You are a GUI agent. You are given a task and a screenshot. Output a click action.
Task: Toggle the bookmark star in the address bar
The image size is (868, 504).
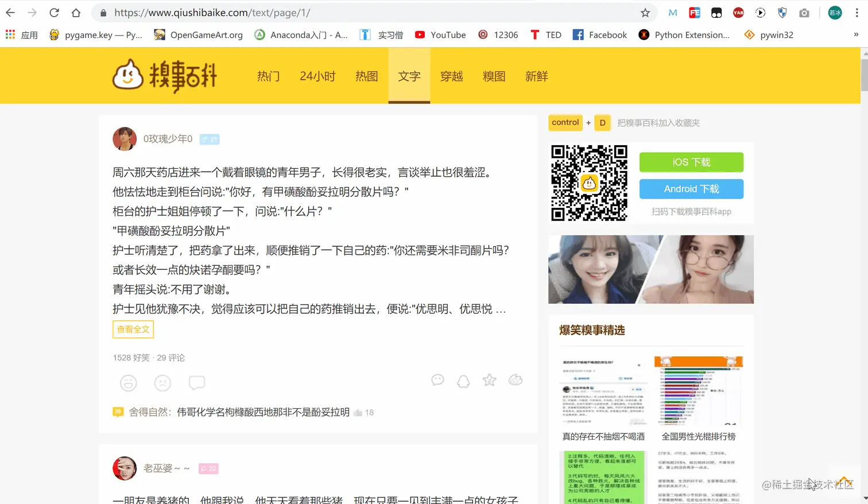coord(645,12)
